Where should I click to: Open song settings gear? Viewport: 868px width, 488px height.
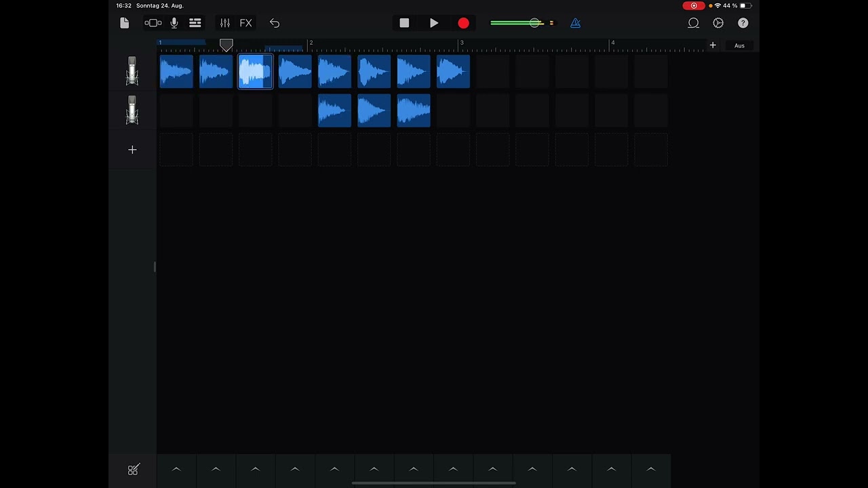pos(718,23)
